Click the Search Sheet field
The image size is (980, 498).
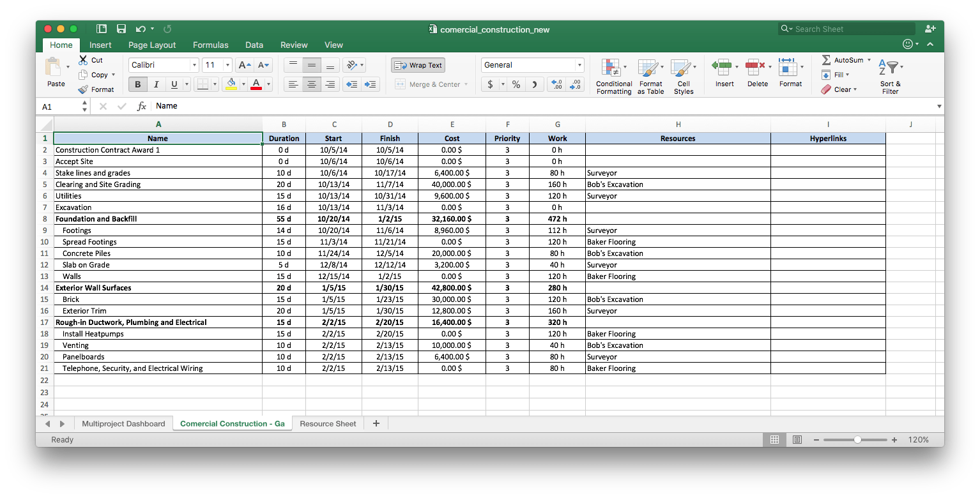846,29
